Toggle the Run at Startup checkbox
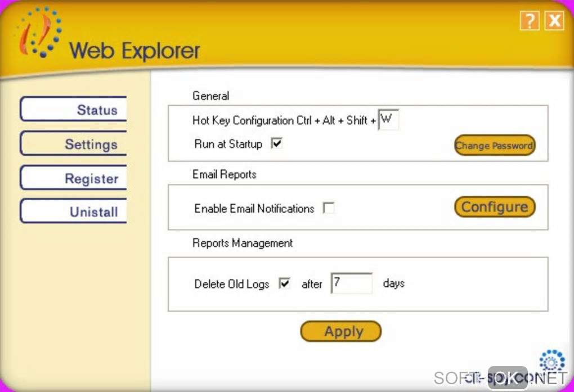Screen dimensions: 574x392 (x=276, y=143)
